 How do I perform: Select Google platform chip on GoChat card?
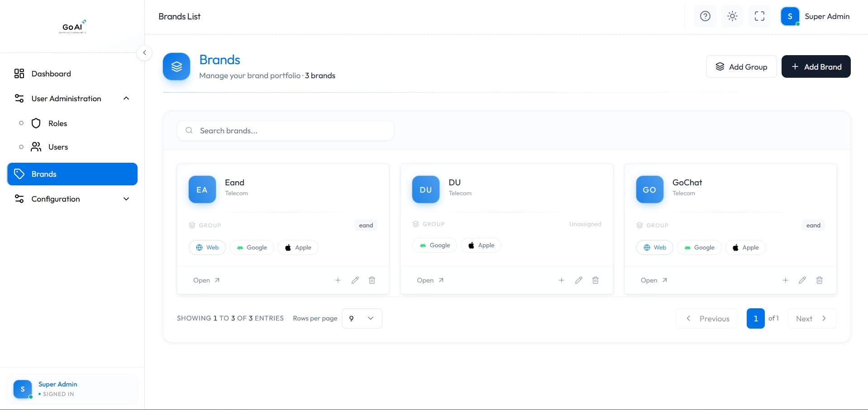pyautogui.click(x=699, y=247)
